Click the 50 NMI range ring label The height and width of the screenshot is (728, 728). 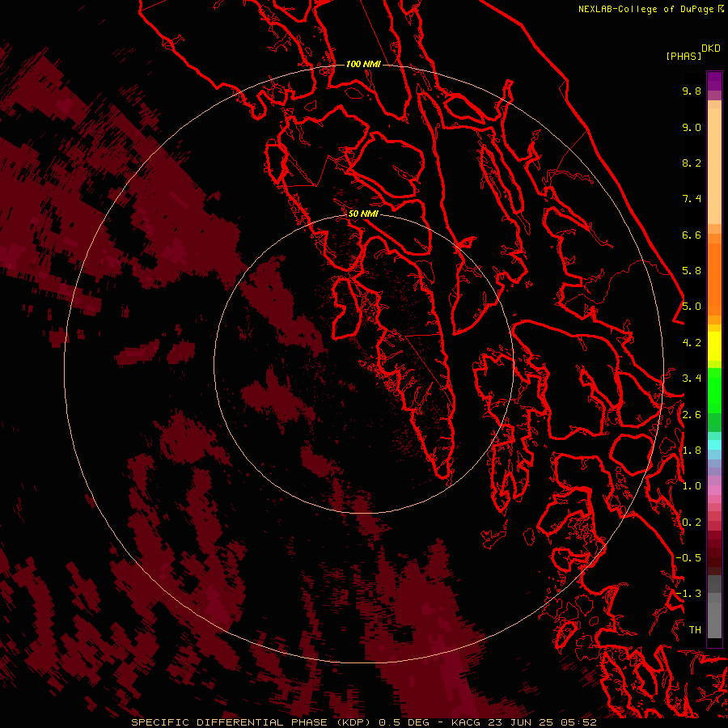(x=363, y=214)
